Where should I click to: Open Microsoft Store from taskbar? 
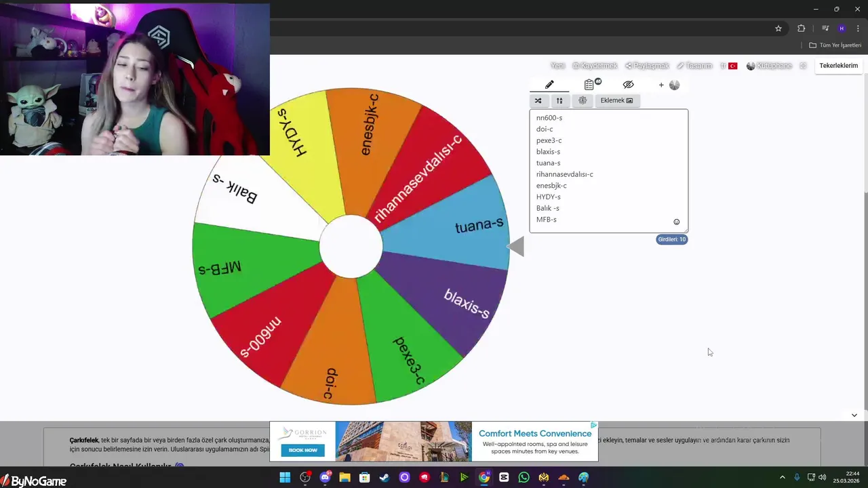(365, 477)
